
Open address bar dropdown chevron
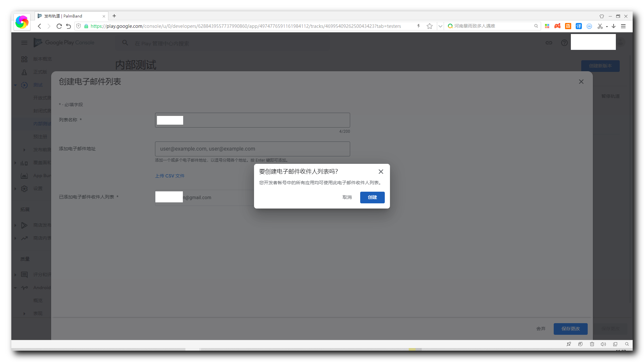[x=440, y=26]
